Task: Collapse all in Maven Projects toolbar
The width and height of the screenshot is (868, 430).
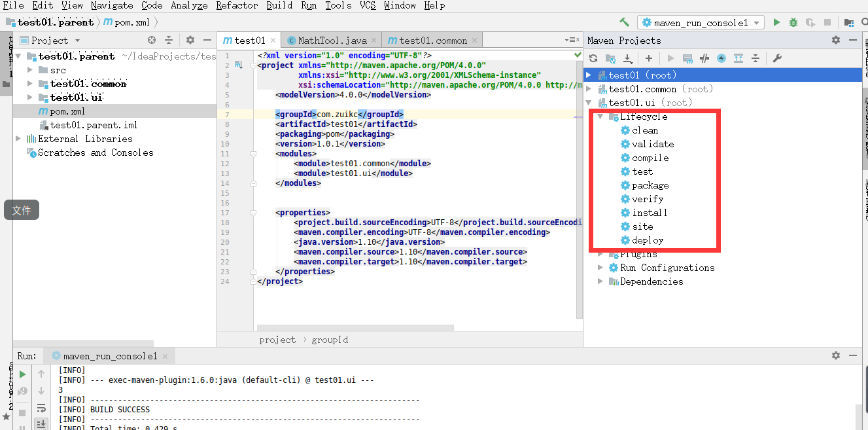Action: [x=755, y=58]
